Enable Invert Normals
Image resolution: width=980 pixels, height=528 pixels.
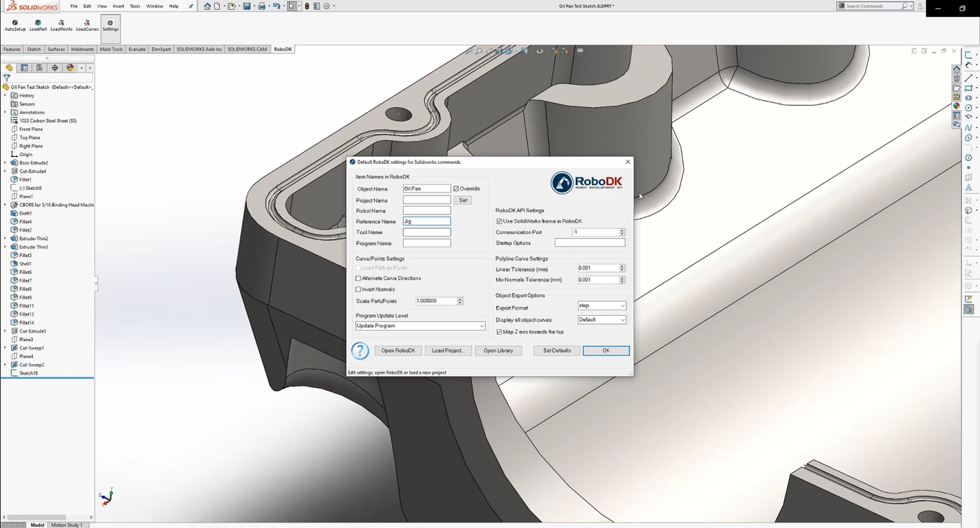tap(358, 289)
